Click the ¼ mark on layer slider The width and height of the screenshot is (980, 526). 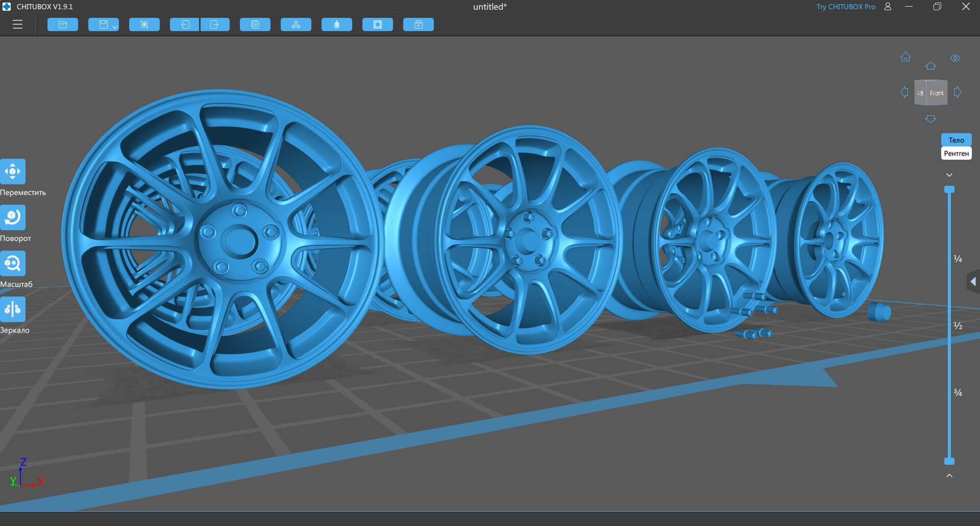click(958, 259)
